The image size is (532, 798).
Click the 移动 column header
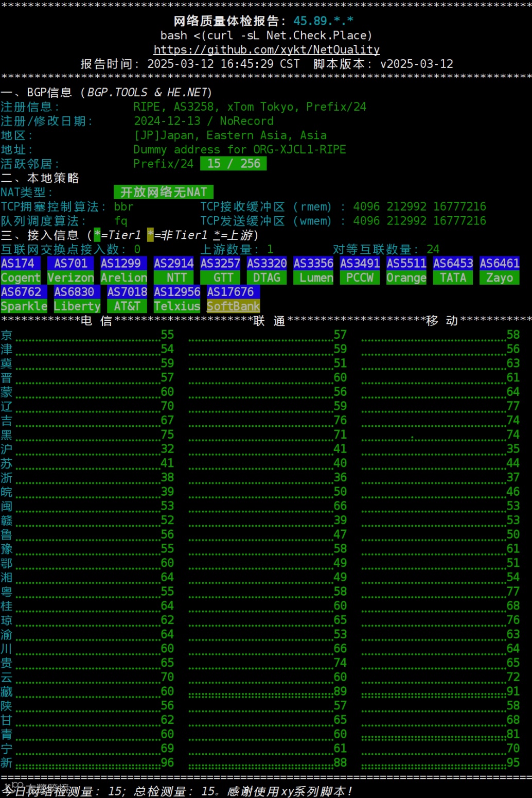point(442,321)
